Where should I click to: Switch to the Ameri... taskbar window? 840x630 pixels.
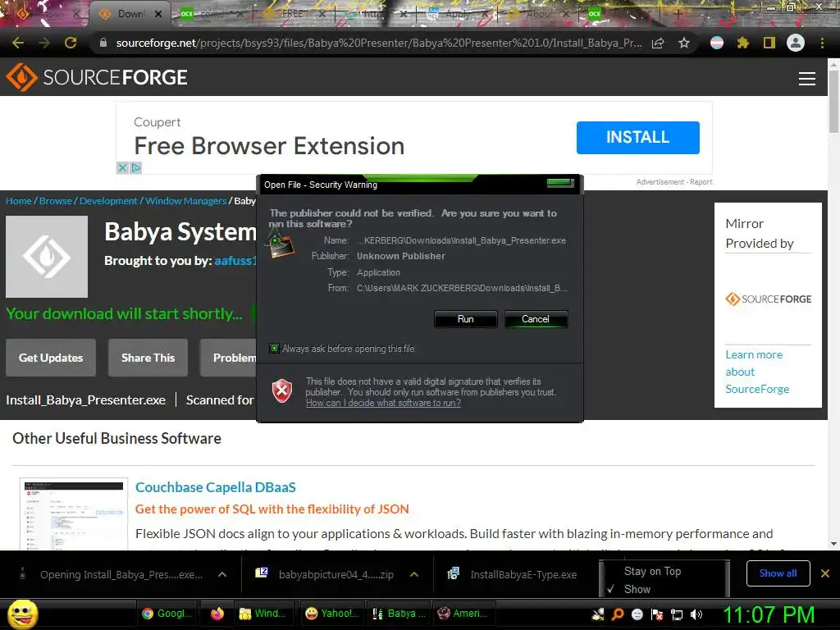pyautogui.click(x=464, y=614)
